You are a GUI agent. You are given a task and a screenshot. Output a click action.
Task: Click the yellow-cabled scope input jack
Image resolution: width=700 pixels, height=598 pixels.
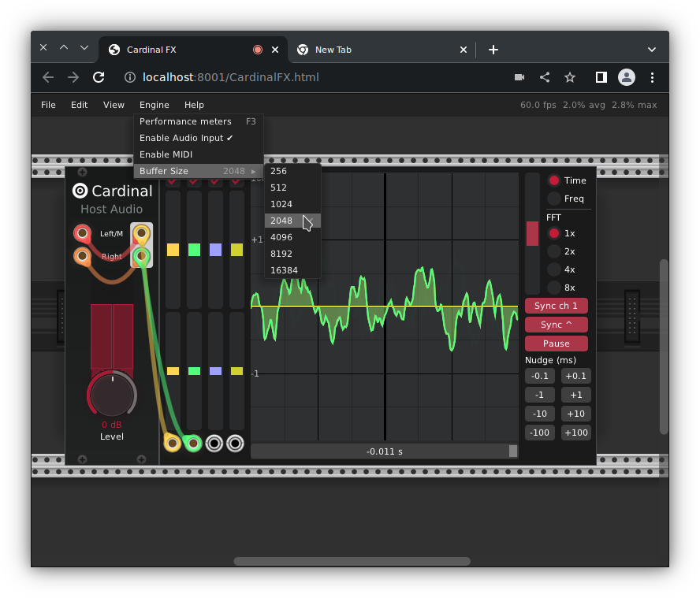click(x=173, y=444)
